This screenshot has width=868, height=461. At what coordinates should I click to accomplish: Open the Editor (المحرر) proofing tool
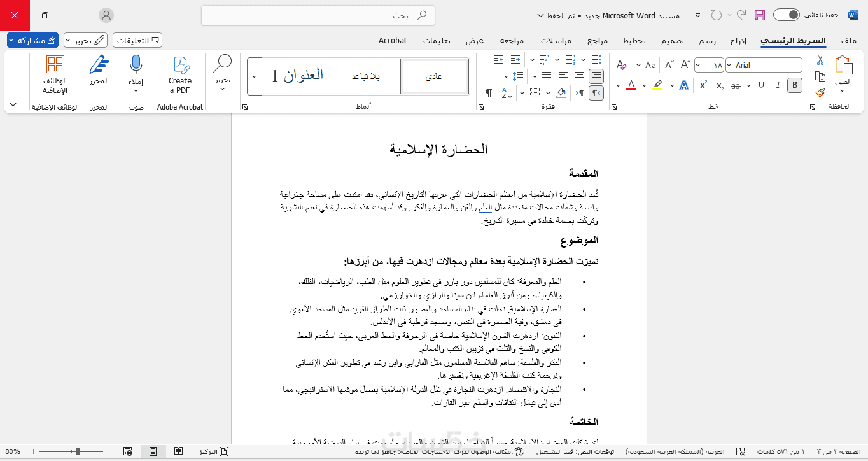point(99,70)
